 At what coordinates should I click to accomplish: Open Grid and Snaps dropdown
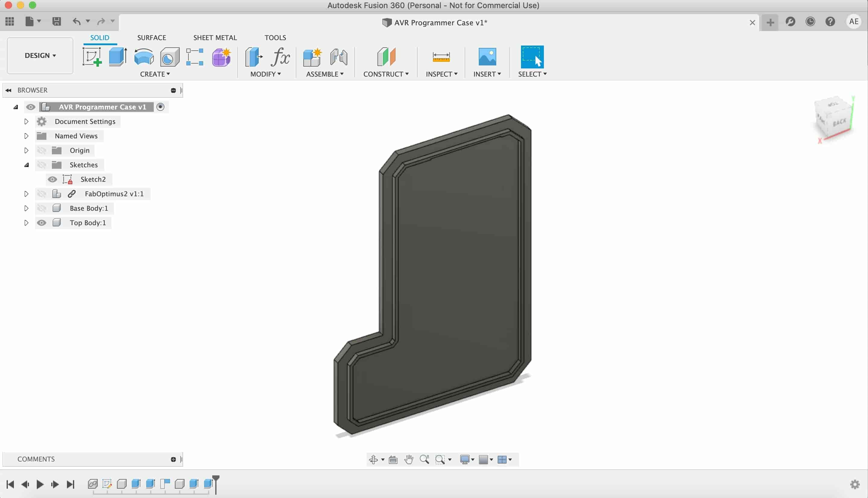tap(486, 459)
